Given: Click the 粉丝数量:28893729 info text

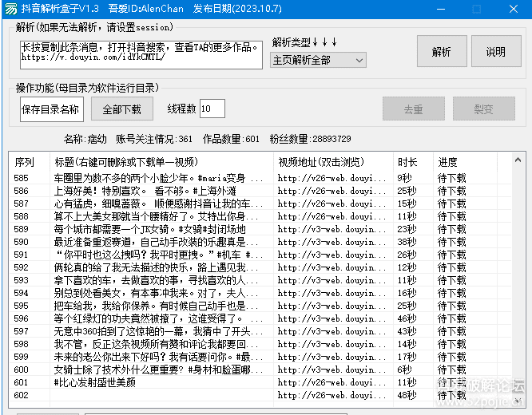Looking at the screenshot, I should [x=311, y=139].
